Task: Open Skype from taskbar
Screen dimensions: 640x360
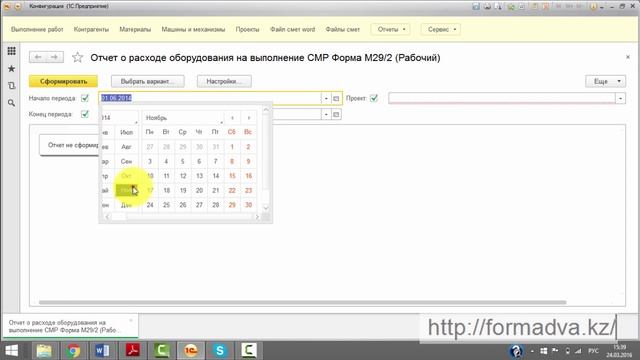Action: click(x=220, y=351)
